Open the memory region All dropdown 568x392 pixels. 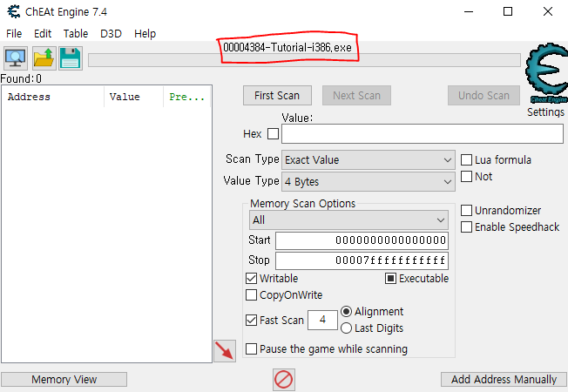348,220
